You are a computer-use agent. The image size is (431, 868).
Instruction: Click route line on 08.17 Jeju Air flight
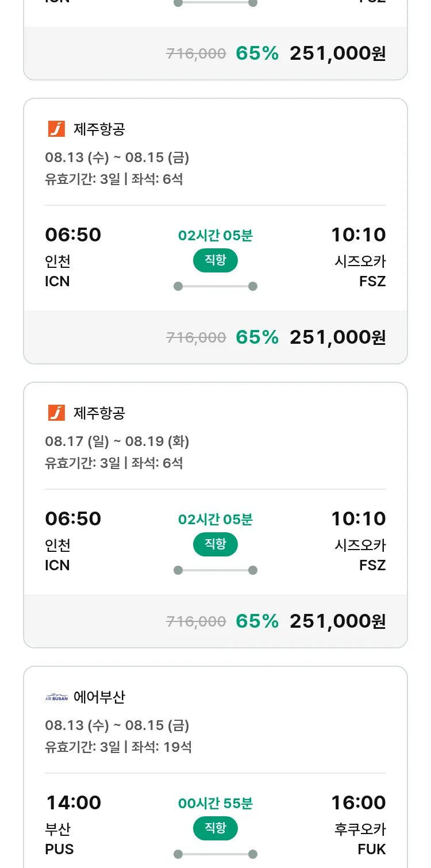[215, 570]
